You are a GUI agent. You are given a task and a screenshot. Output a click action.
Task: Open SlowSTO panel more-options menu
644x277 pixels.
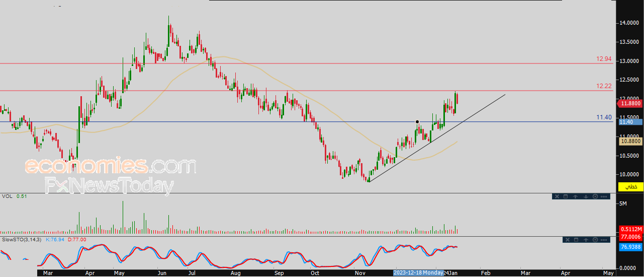[604, 240]
